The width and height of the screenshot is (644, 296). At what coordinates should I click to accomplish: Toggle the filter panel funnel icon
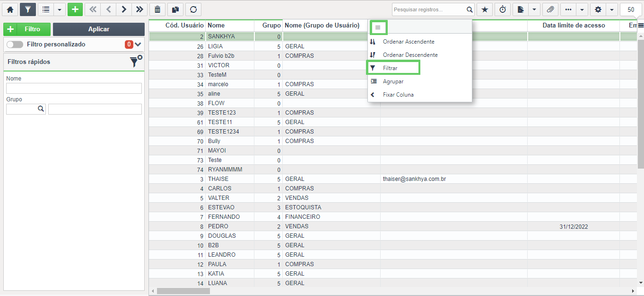[x=28, y=9]
